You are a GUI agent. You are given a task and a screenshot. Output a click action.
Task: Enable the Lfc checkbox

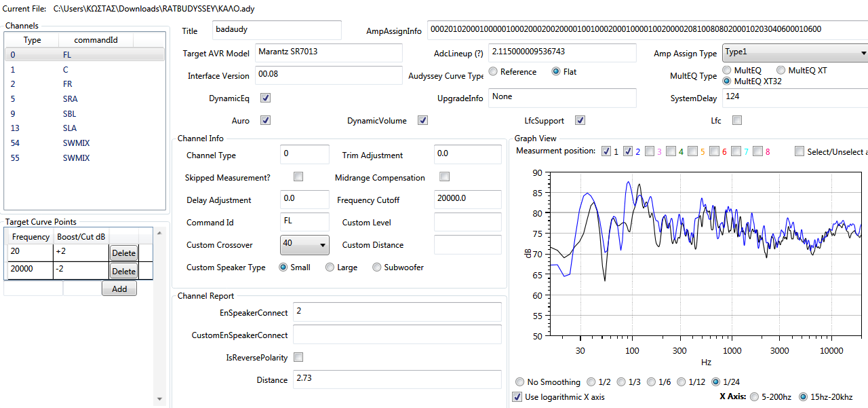point(737,121)
